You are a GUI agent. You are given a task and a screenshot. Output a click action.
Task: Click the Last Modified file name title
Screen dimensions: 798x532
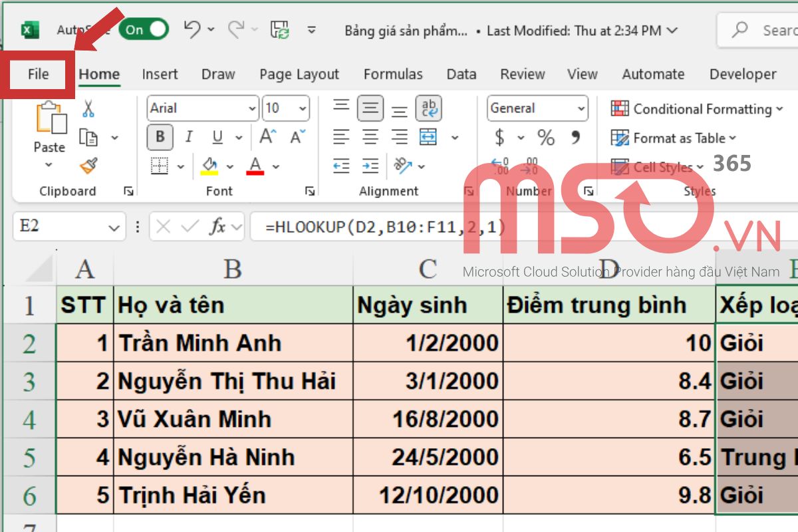coord(511,31)
